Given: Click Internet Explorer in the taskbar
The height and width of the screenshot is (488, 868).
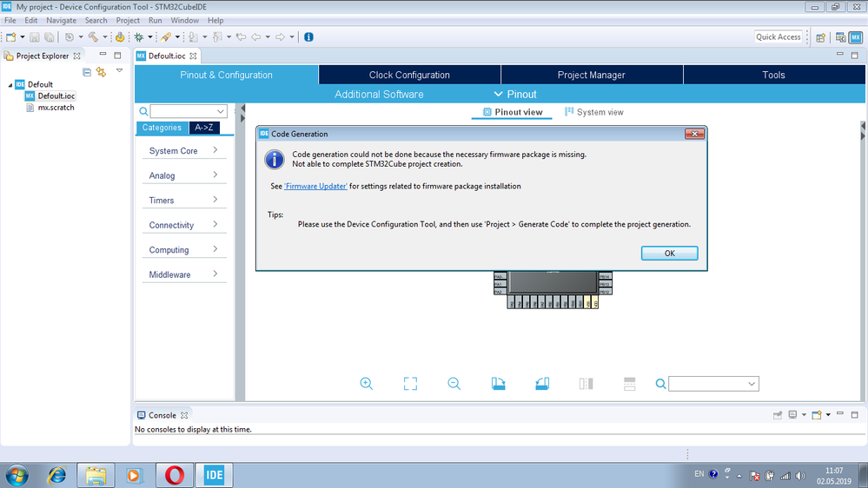Looking at the screenshot, I should coord(56,475).
